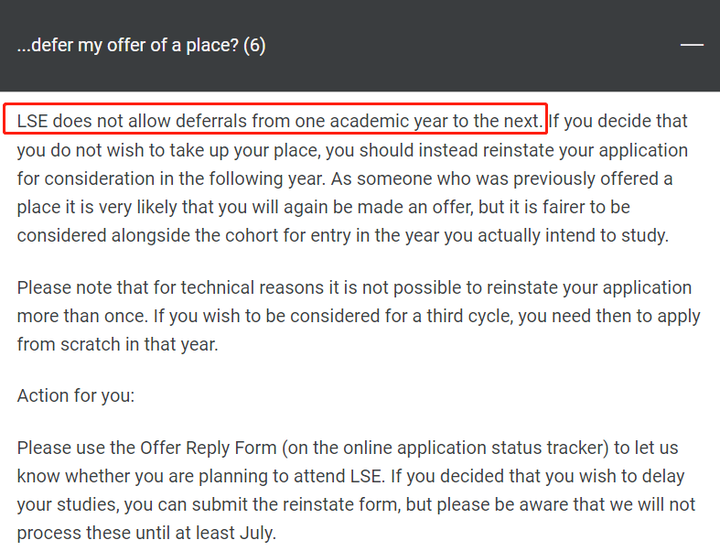Collapse the section using the minus icon
Screen dimensions: 720x551
[692, 45]
